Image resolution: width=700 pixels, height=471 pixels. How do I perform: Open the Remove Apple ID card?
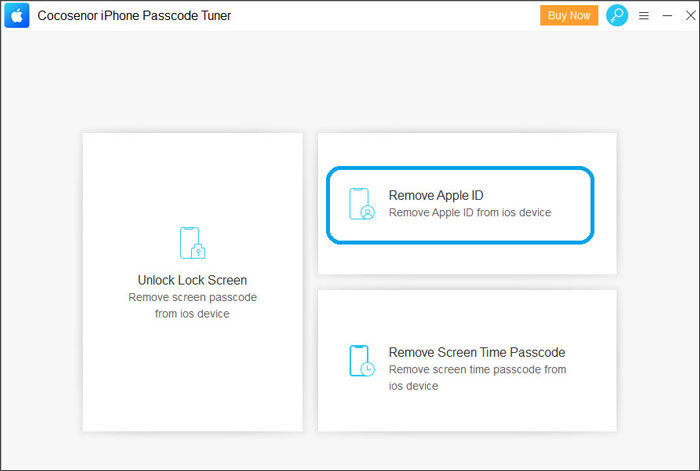467,204
